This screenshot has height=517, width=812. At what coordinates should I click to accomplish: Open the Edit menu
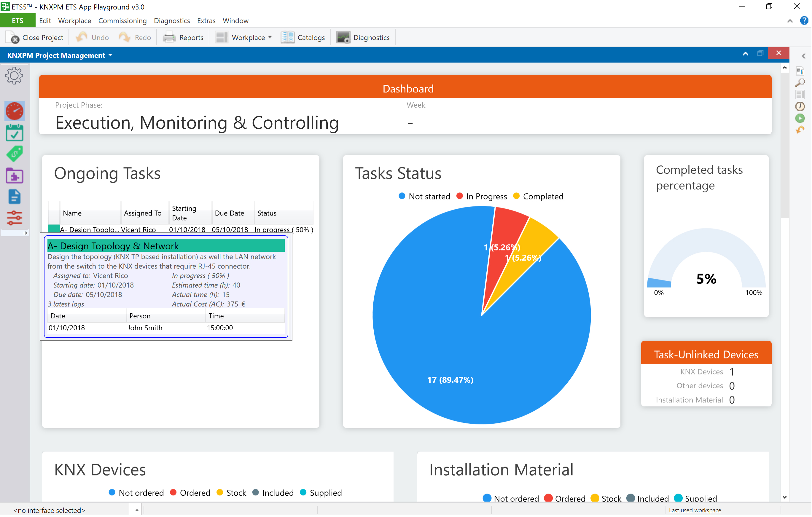click(x=45, y=20)
